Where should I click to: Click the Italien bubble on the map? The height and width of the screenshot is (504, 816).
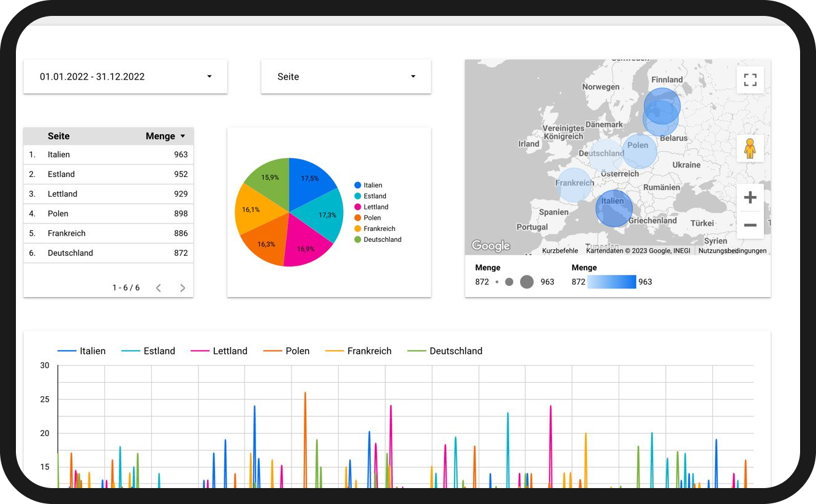[614, 209]
